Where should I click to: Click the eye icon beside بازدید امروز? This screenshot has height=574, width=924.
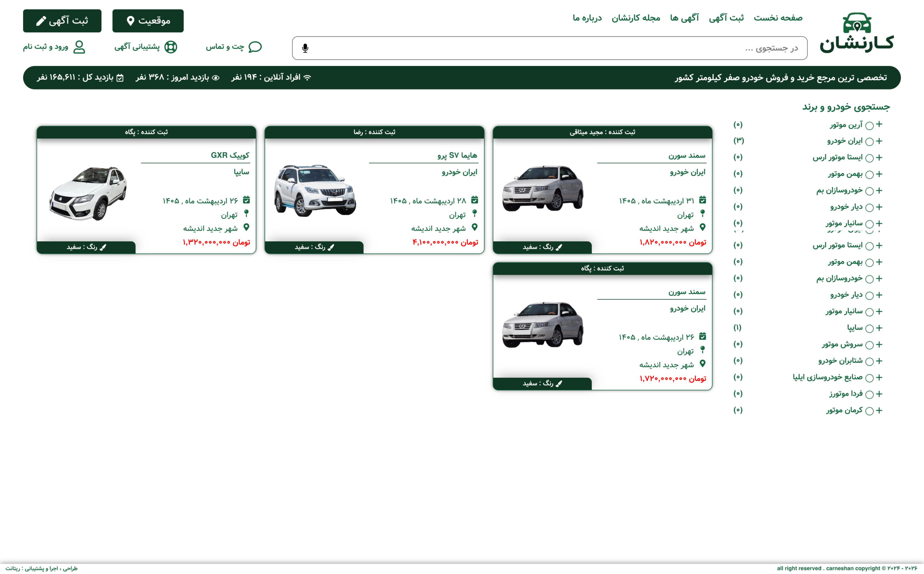coord(215,78)
